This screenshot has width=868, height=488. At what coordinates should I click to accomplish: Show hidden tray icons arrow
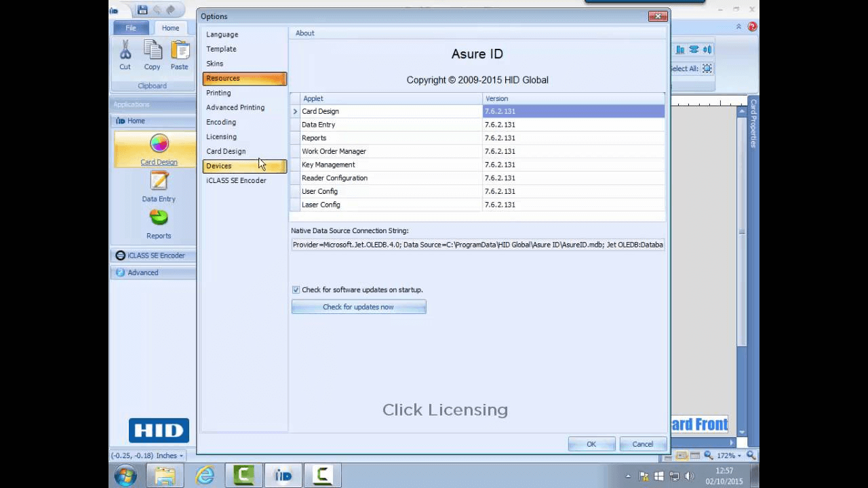click(628, 476)
